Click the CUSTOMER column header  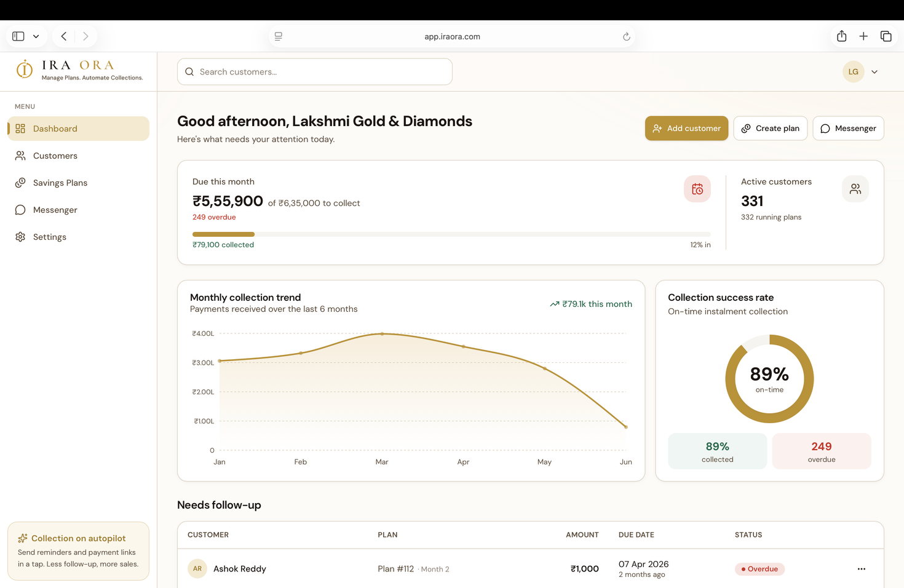click(x=208, y=535)
